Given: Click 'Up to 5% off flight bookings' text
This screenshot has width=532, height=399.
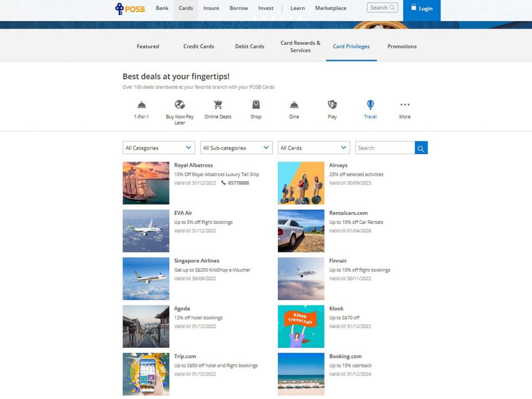Looking at the screenshot, I should [x=203, y=222].
